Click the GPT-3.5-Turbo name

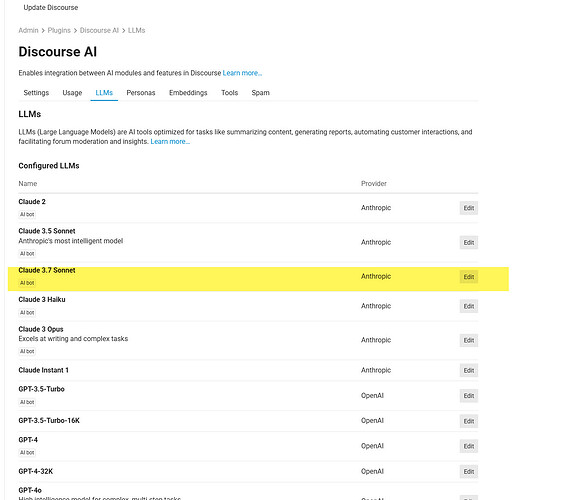point(41,389)
